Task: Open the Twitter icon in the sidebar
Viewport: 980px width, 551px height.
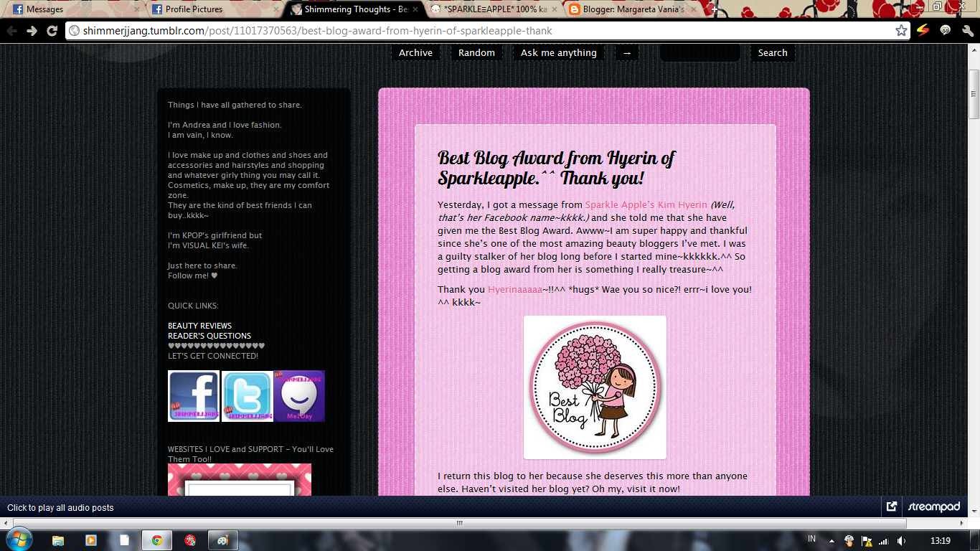Action: tap(247, 395)
